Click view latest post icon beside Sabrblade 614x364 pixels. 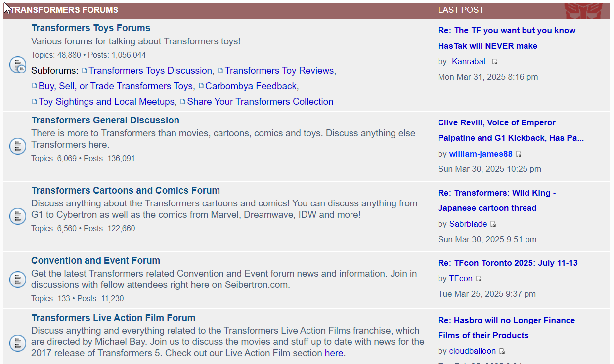(493, 224)
